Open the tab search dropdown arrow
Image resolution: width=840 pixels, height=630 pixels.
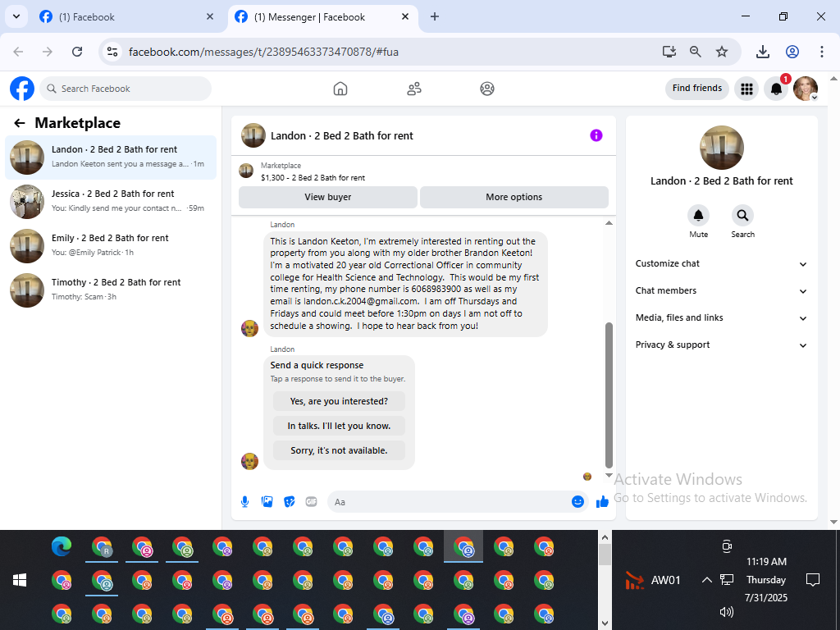pos(16,16)
